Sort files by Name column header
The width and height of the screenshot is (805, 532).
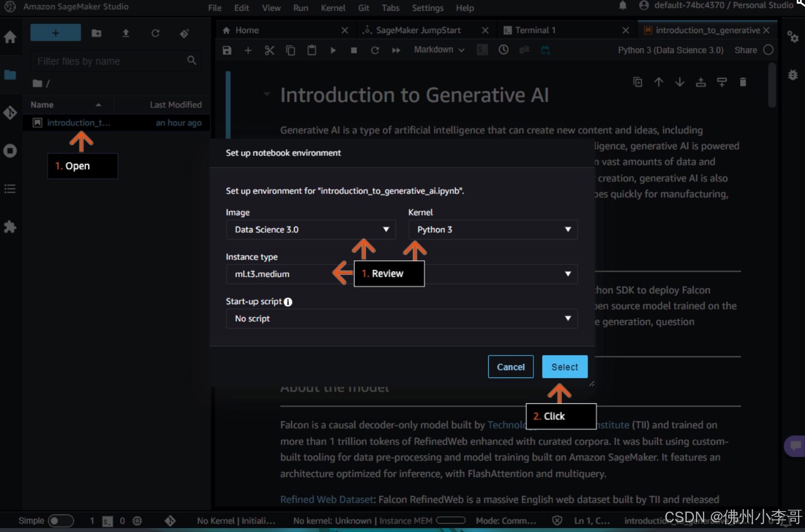68,104
